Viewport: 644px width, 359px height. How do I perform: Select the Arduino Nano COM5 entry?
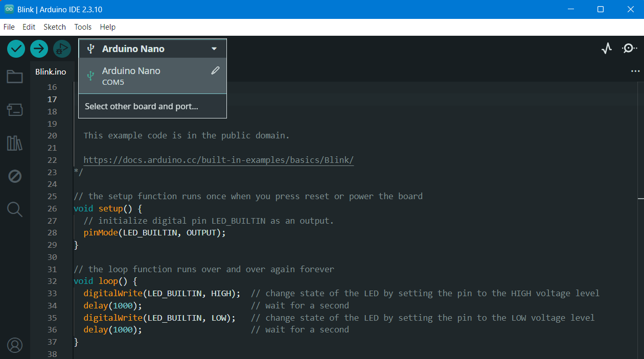[x=152, y=76]
